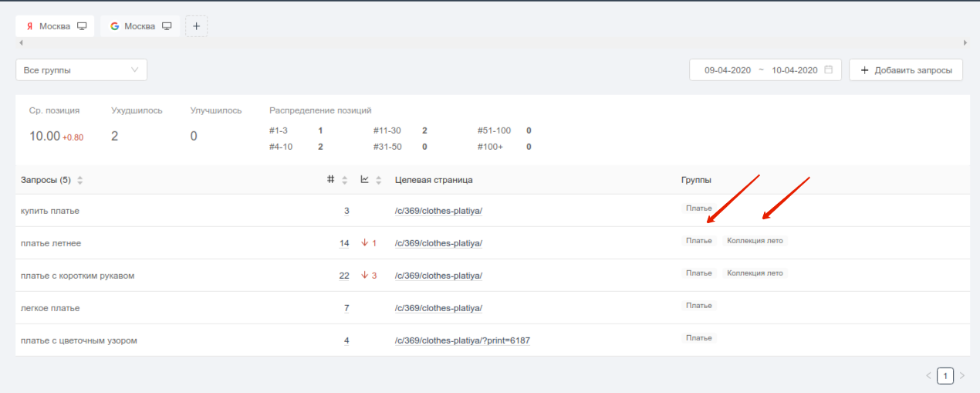Click position 3 for купить платье

point(346,211)
